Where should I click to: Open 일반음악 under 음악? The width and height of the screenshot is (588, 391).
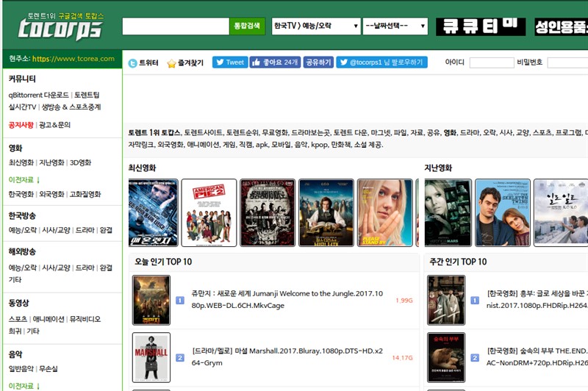click(21, 369)
